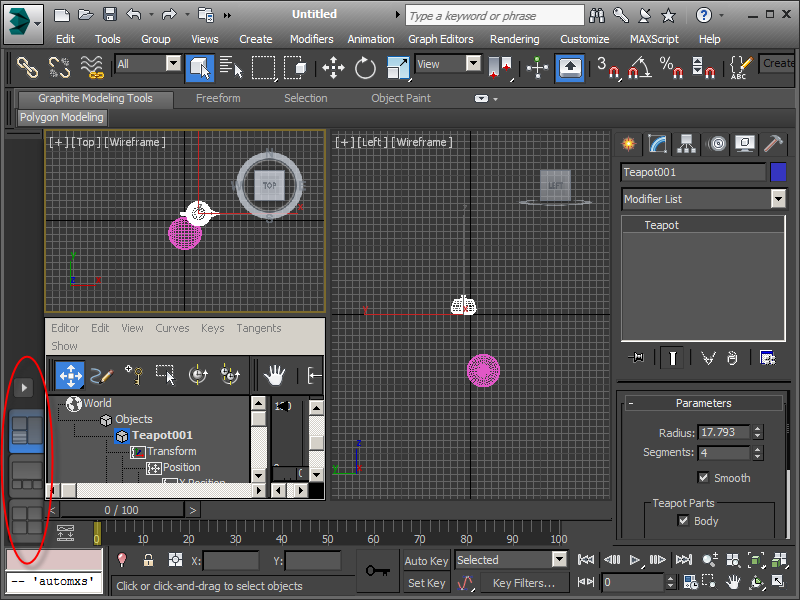
Task: Choose the Rectangular Selection Region tool
Action: [x=263, y=67]
